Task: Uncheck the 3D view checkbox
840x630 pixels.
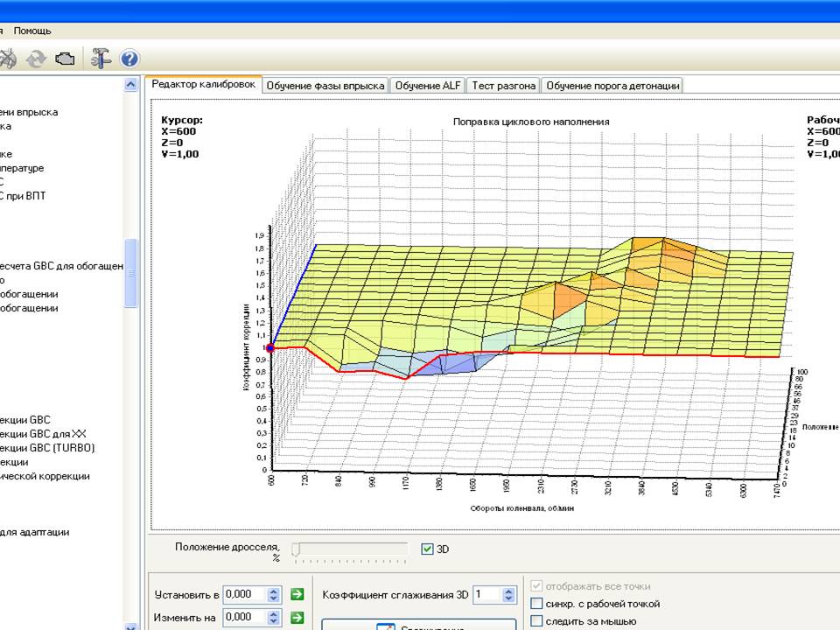Action: 427,549
